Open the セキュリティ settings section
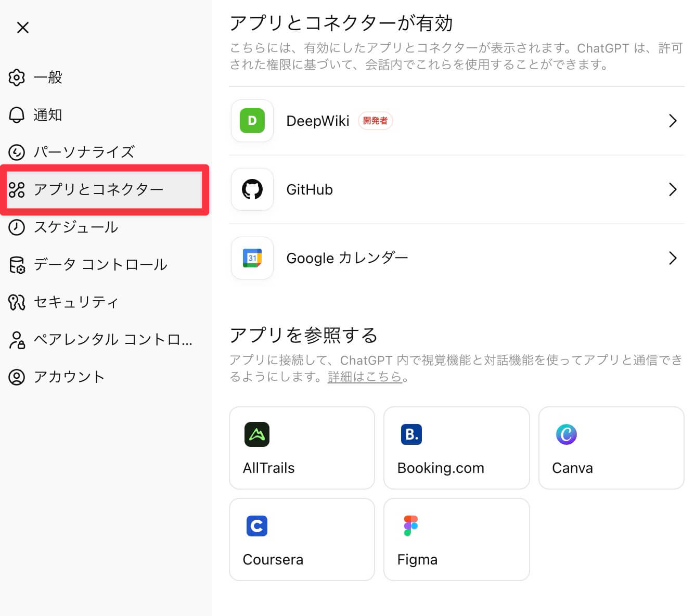Image resolution: width=695 pixels, height=616 pixels. point(76,302)
